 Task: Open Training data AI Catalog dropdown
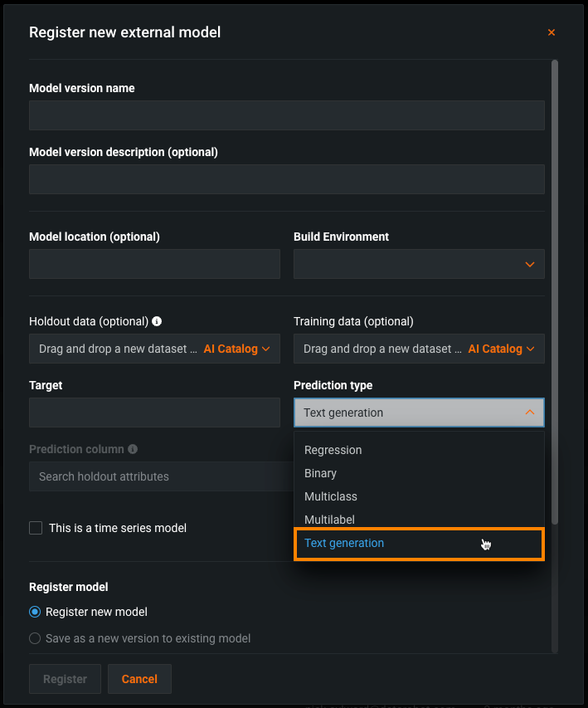pyautogui.click(x=502, y=349)
